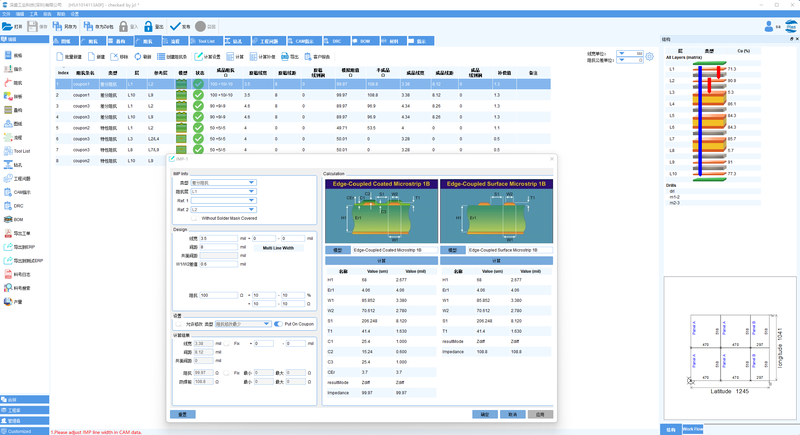Screen dimensions: 800x435
Task: Click the confirm button at dialog bottom
Action: tap(485, 415)
